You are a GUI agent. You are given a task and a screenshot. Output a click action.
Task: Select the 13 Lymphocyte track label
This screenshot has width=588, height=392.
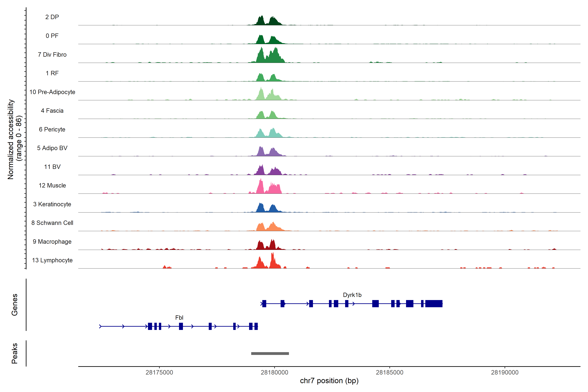52,260
